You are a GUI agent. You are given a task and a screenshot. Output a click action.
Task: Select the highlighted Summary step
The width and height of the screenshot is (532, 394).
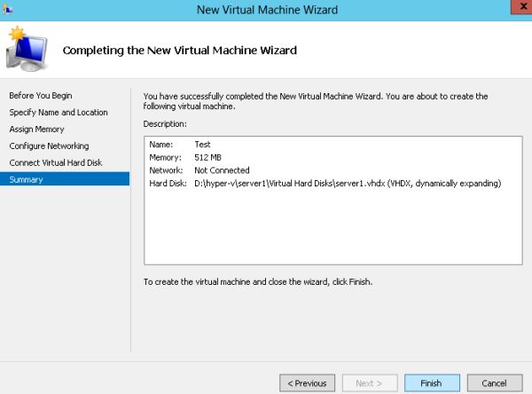[x=27, y=179]
